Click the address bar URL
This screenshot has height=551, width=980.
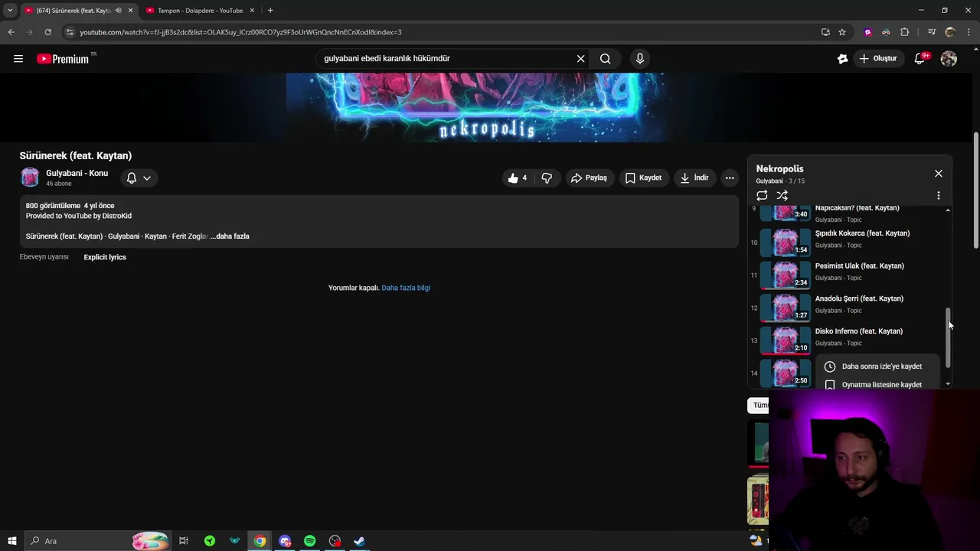[240, 32]
